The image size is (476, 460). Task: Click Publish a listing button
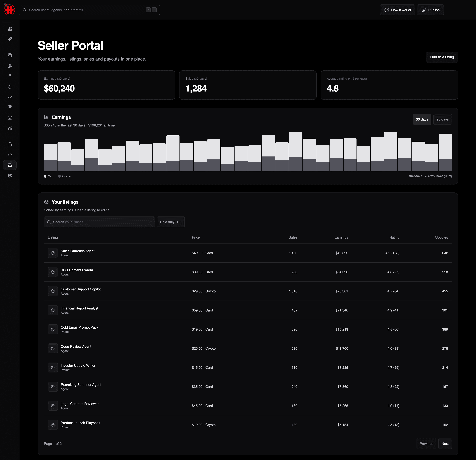point(442,57)
